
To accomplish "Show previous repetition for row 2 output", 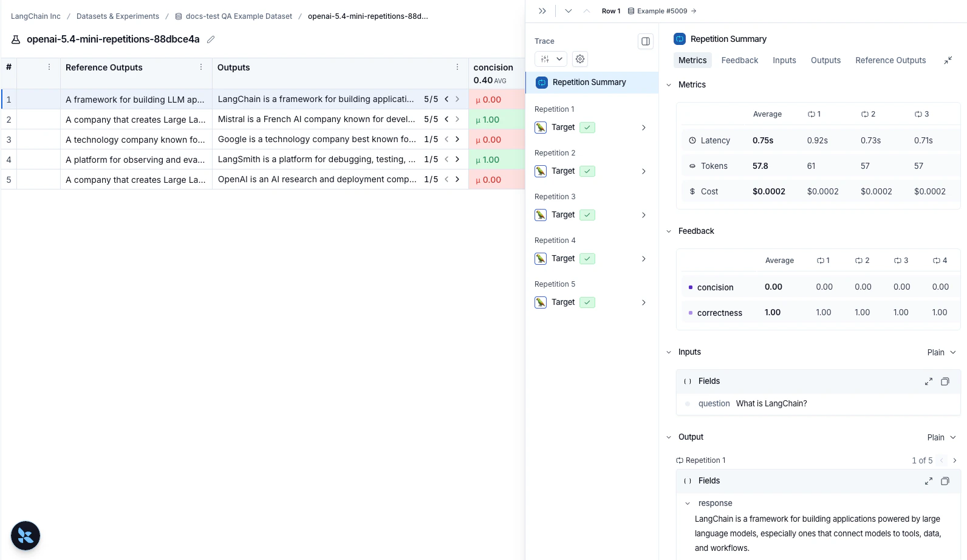I will (446, 119).
